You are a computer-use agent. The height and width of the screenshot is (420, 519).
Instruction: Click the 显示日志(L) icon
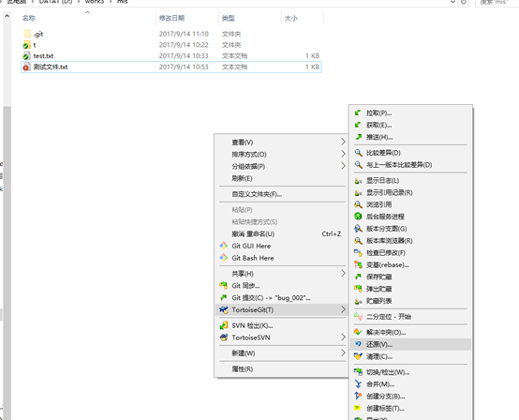pyautogui.click(x=358, y=181)
